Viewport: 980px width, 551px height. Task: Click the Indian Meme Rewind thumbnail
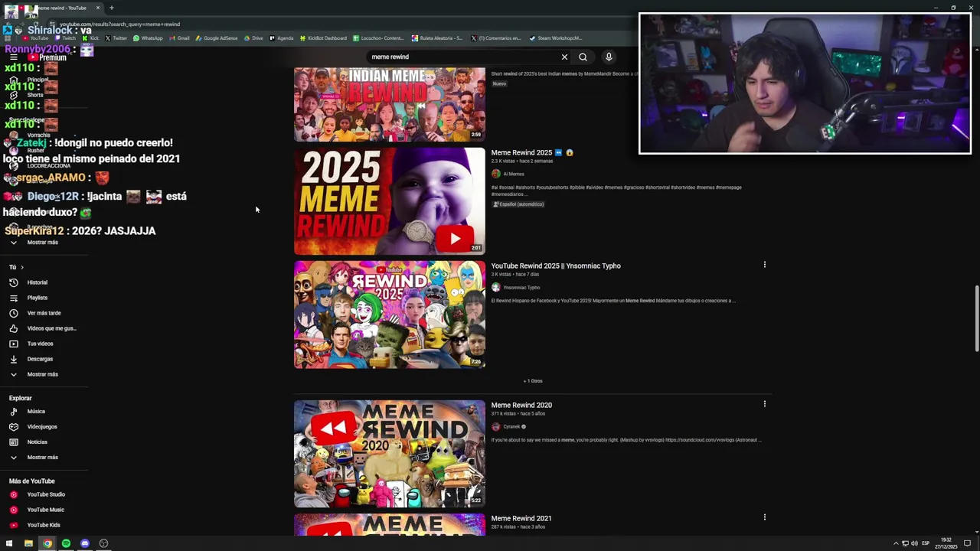click(390, 104)
